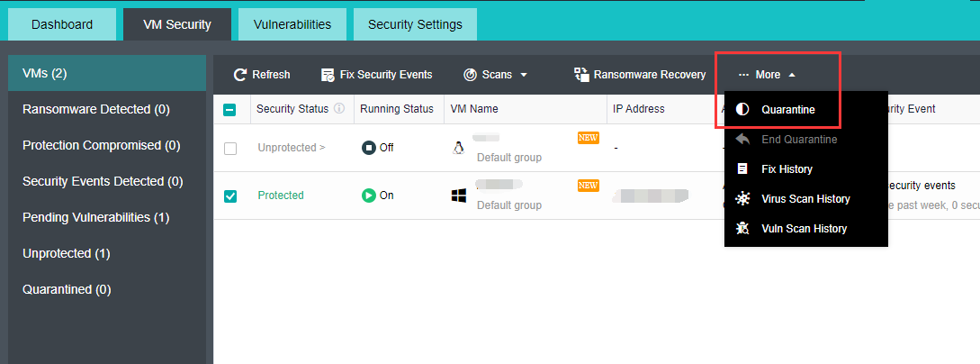The height and width of the screenshot is (364, 980).
Task: Collapse the More dropdown menu
Action: [767, 75]
